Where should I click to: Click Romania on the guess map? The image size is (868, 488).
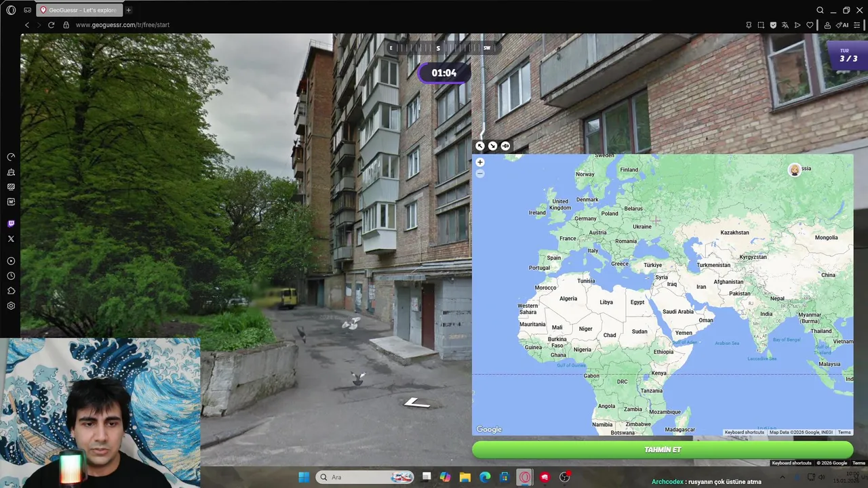coord(626,241)
